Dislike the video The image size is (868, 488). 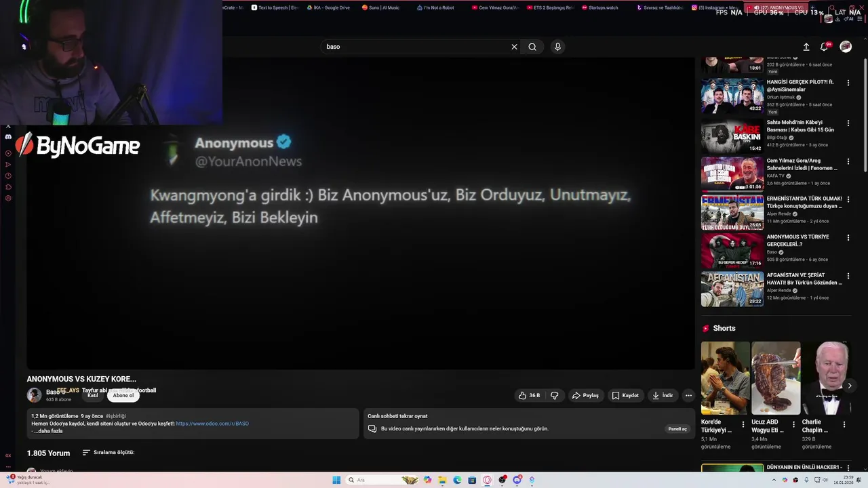554,396
